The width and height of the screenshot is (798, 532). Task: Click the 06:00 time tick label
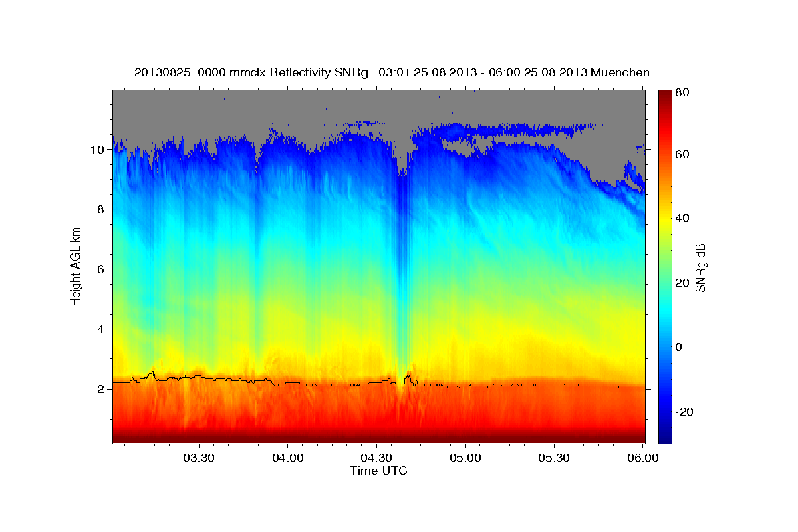[643, 458]
